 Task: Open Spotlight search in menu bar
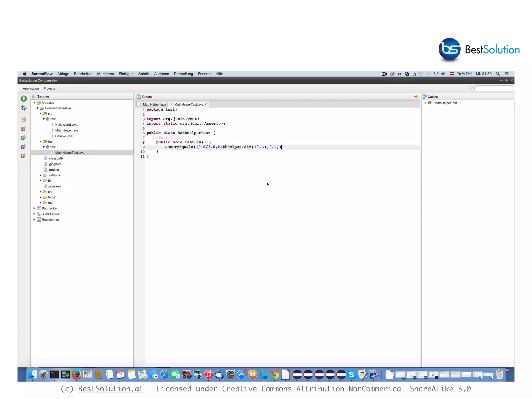[498, 74]
